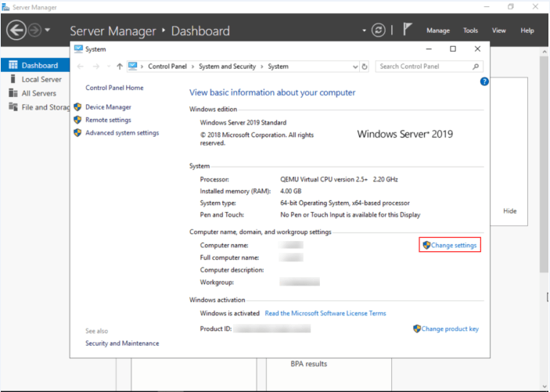Click 'Windows Server 2019 Standard' edition text
Image resolution: width=550 pixels, height=392 pixels.
pos(243,123)
